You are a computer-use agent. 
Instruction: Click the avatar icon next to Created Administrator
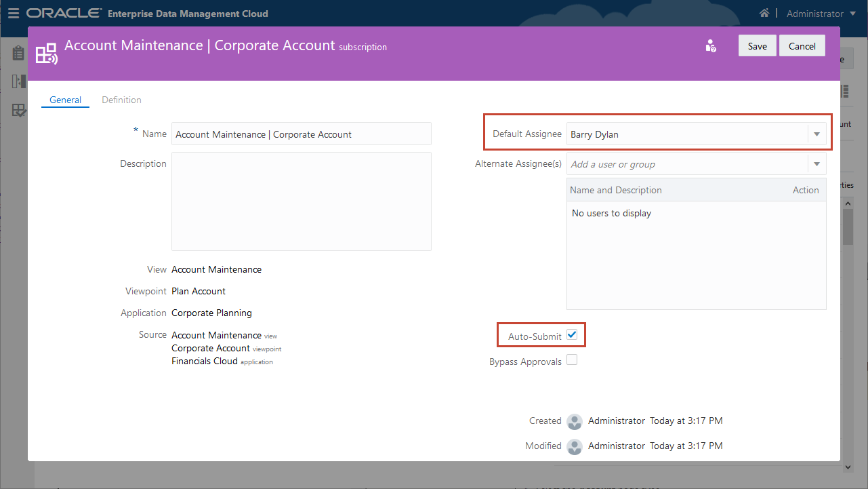coord(574,421)
